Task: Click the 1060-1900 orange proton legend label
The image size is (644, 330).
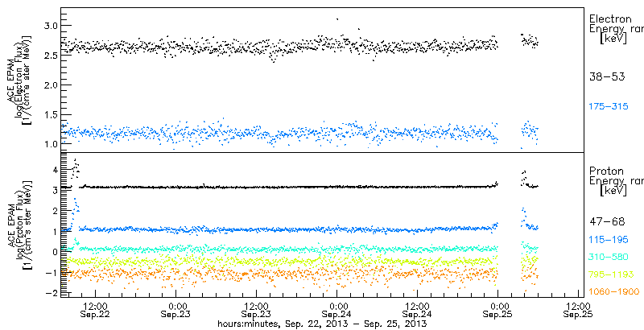Action: point(614,292)
